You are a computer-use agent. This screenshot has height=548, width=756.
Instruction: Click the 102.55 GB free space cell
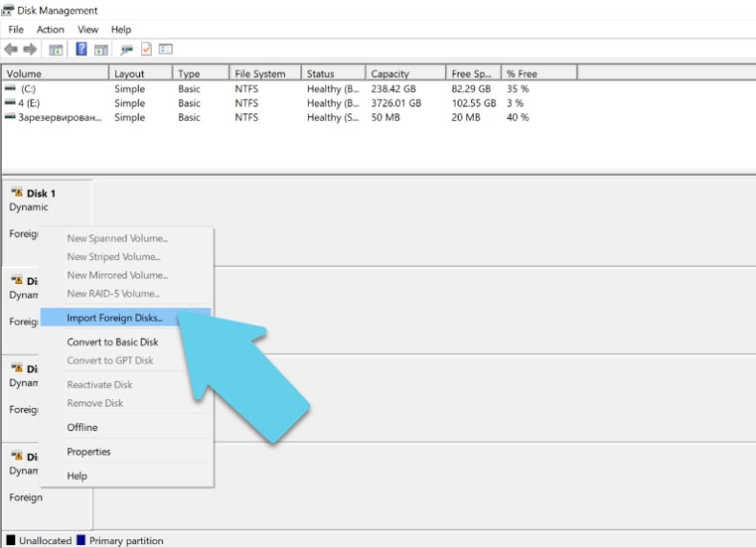474,104
